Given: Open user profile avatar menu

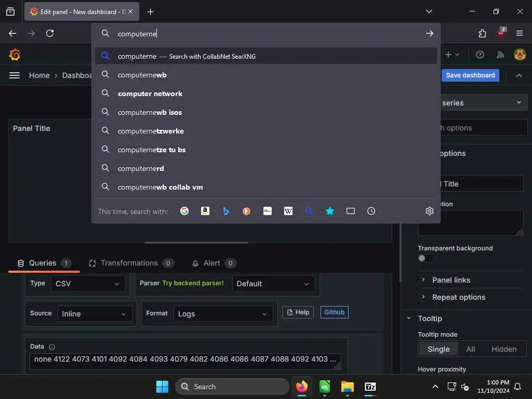Looking at the screenshot, I should click(520, 55).
